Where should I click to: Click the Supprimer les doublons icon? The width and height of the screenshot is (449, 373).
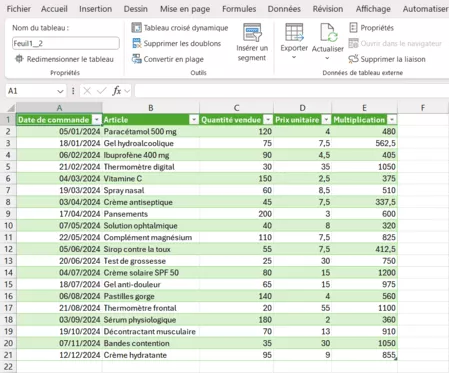click(136, 43)
